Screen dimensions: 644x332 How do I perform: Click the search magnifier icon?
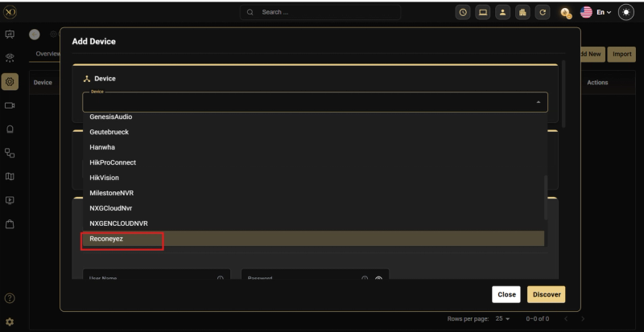coord(250,12)
